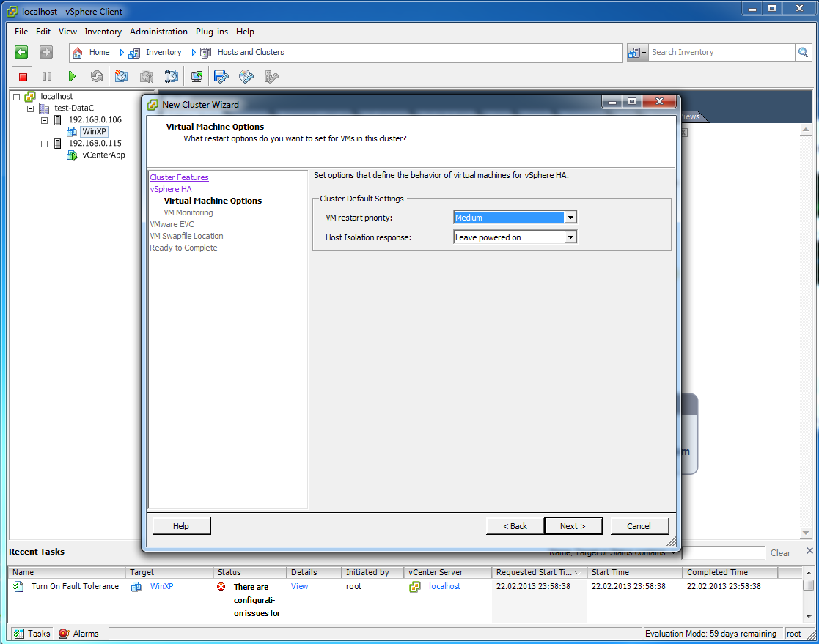Open the Host Isolation response dropdown
Viewport: 819px width, 644px height.
(570, 237)
